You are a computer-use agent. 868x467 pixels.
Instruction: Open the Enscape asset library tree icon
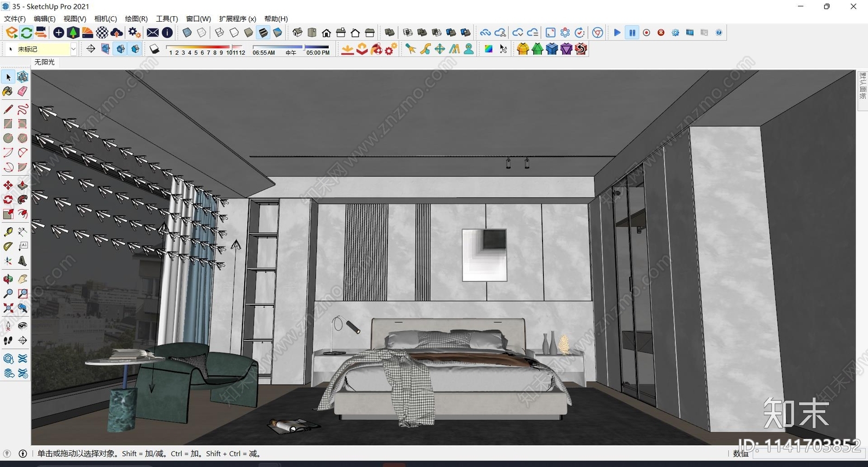[x=73, y=33]
